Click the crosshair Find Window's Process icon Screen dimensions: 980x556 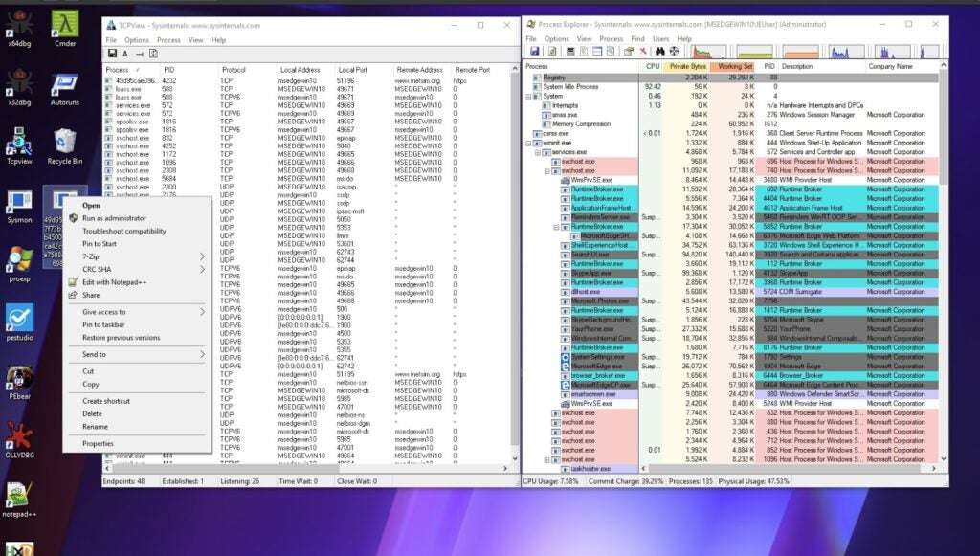pyautogui.click(x=673, y=51)
